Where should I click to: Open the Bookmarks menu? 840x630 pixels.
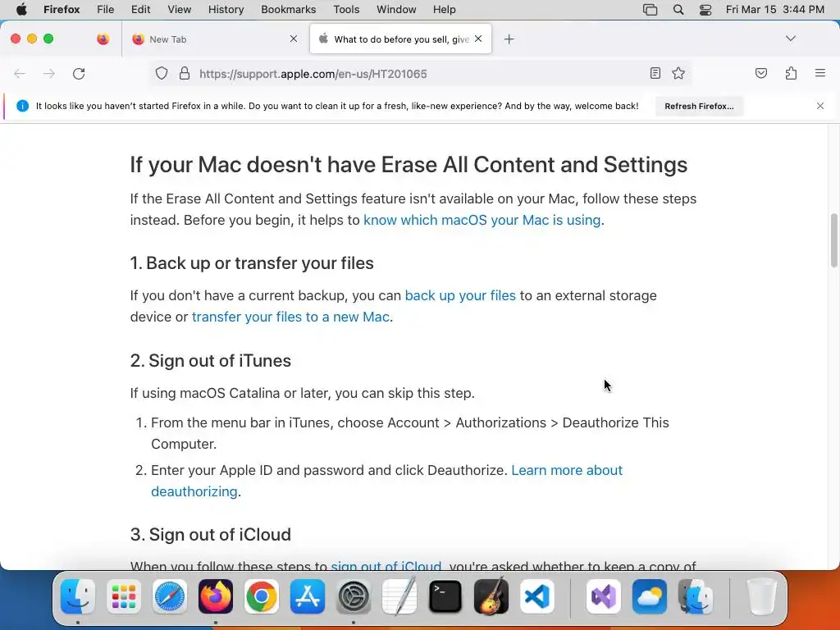tap(288, 10)
